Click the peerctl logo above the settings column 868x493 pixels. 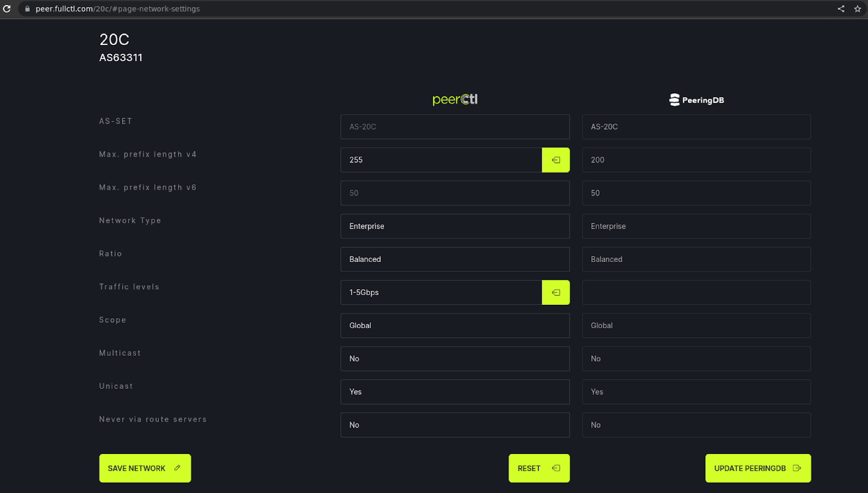(x=455, y=99)
